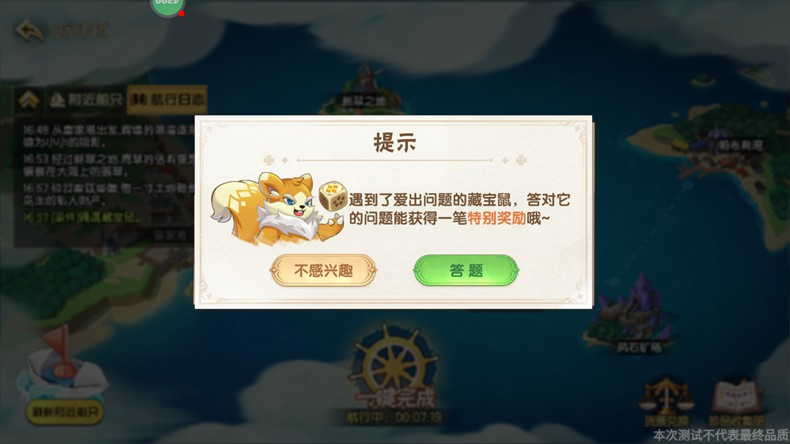Click the green 答题 button

[x=466, y=271]
